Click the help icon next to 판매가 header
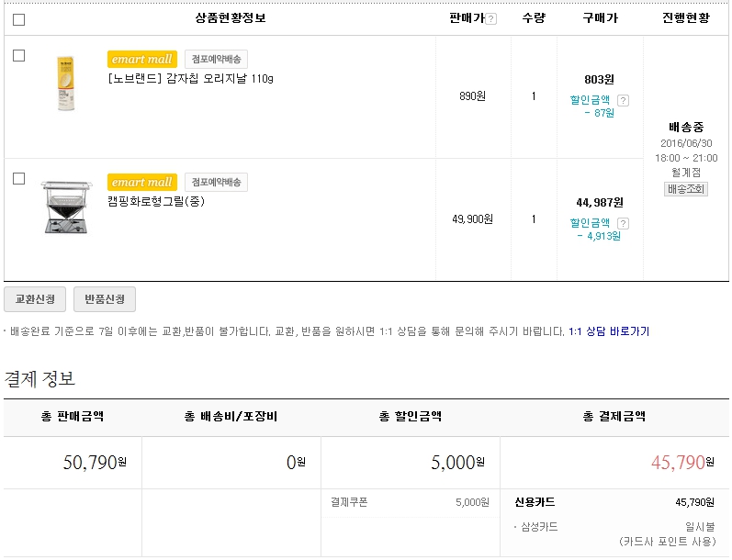The height and width of the screenshot is (560, 732). (491, 19)
